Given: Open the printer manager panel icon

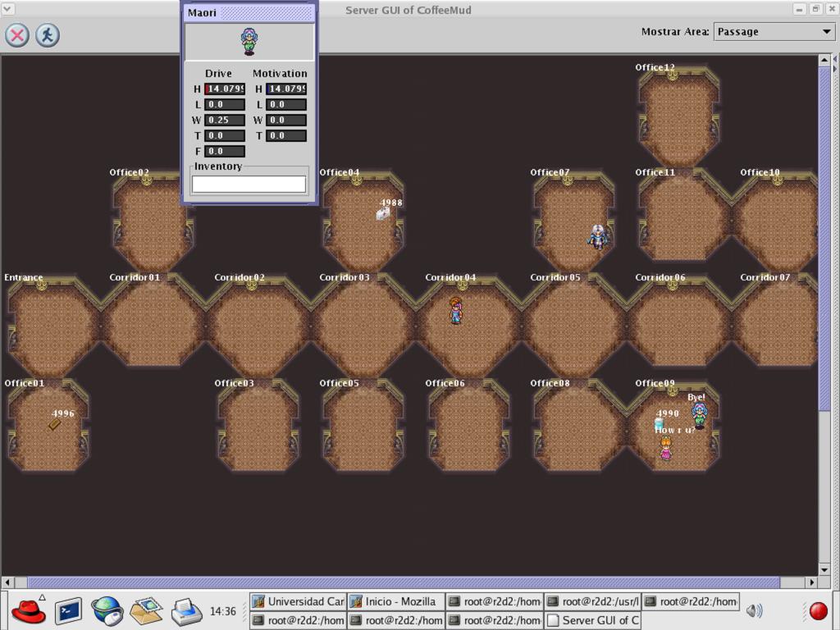Looking at the screenshot, I should [x=186, y=611].
